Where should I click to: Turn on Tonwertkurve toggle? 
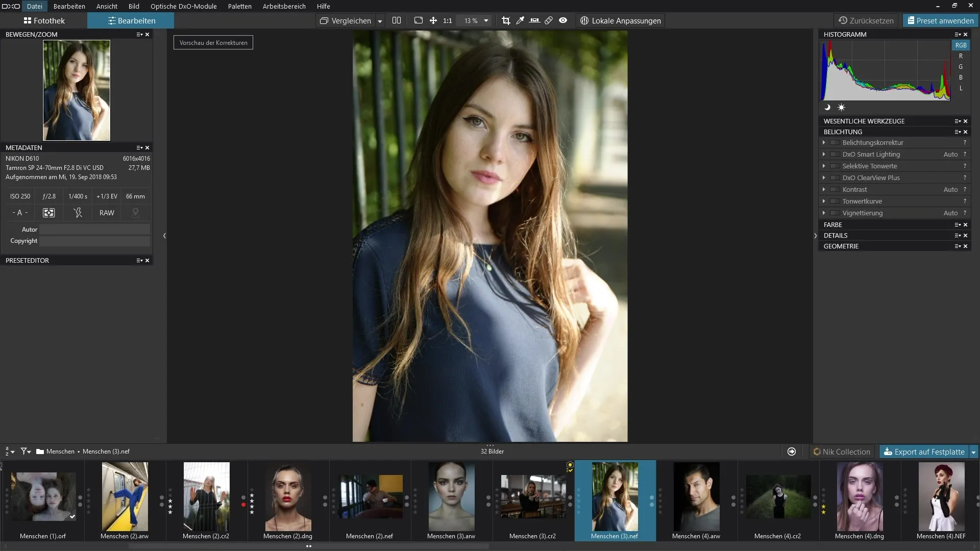(835, 201)
